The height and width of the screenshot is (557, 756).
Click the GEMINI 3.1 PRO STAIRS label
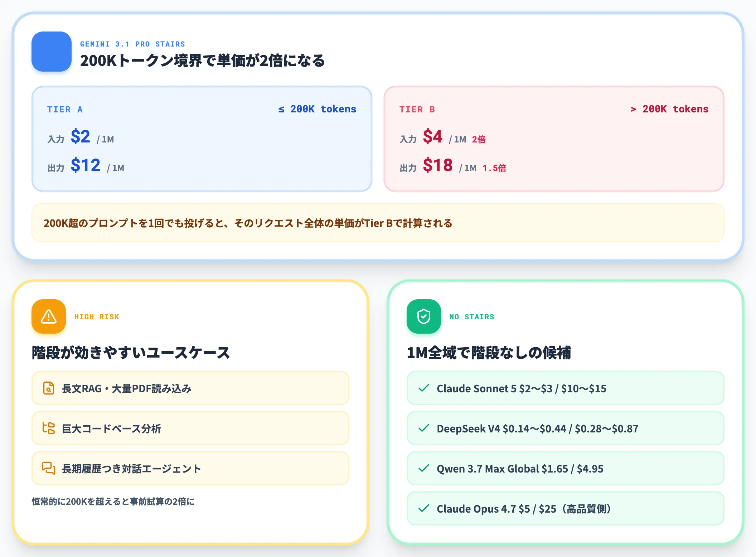[132, 44]
